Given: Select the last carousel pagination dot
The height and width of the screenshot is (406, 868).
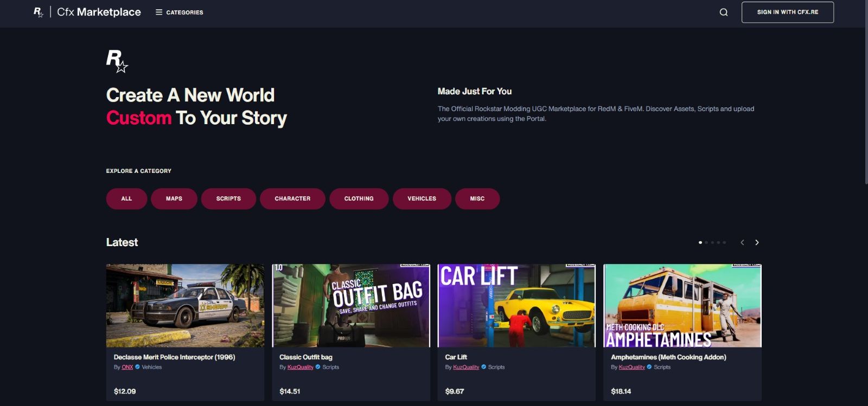Looking at the screenshot, I should pos(724,242).
